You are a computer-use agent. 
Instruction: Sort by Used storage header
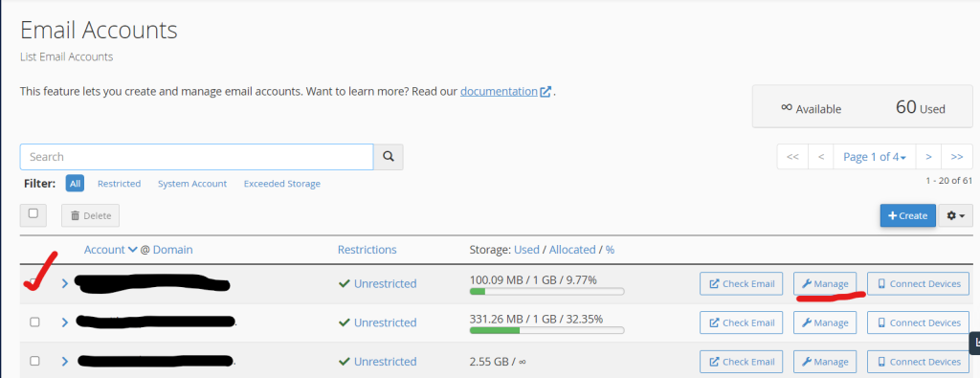coord(526,250)
